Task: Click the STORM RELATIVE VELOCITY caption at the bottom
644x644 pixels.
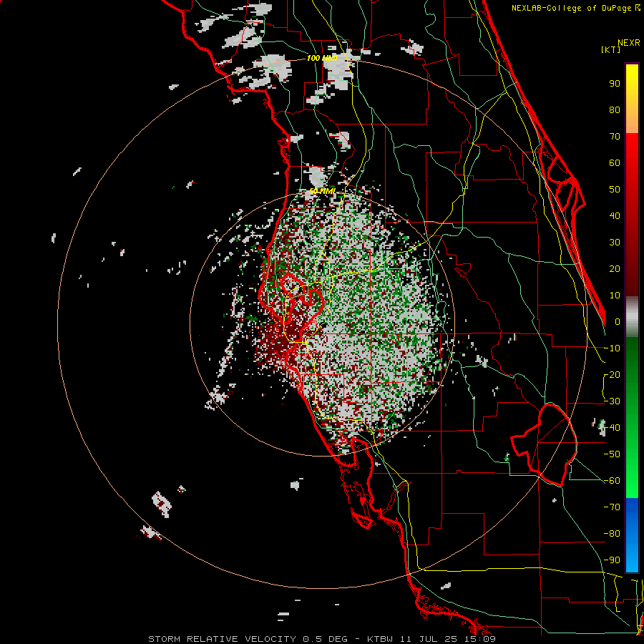Action: coord(322,639)
